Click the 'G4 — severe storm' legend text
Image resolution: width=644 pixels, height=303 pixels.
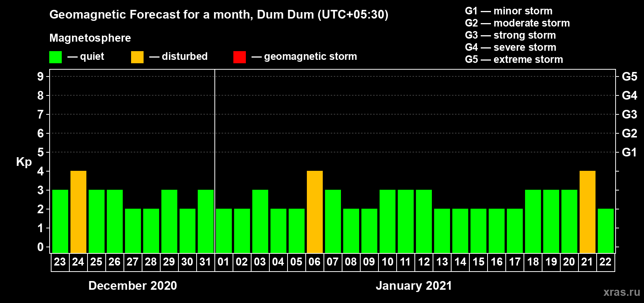coord(511,47)
